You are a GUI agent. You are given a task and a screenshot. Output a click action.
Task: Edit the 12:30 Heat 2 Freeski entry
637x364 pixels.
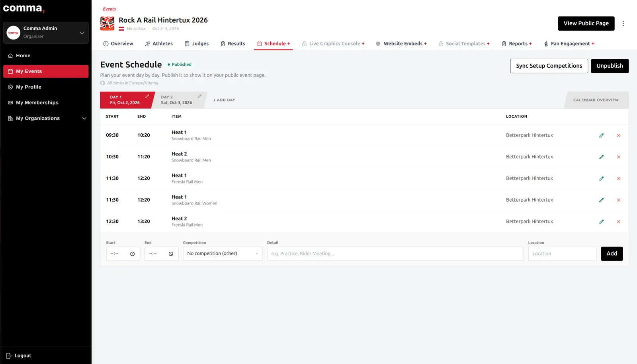click(602, 222)
